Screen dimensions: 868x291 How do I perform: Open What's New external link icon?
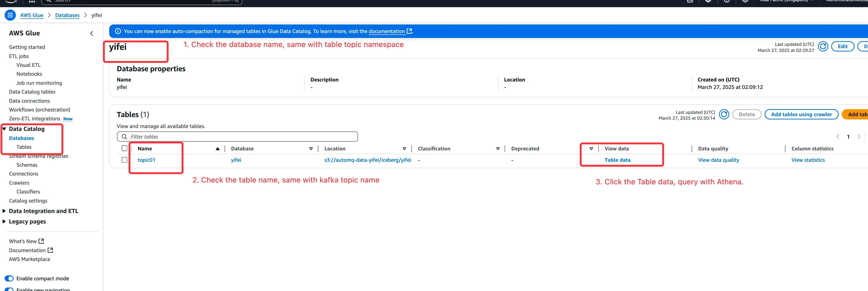(41, 241)
